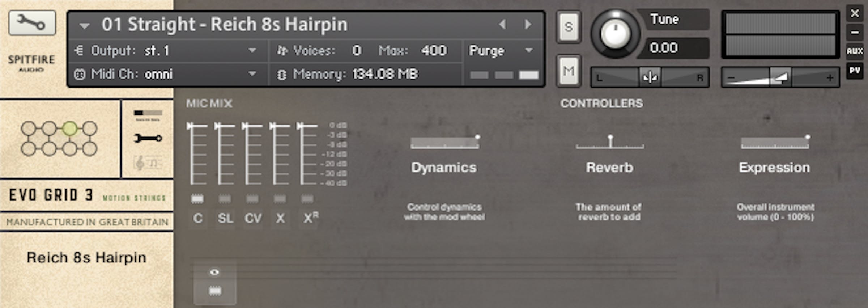This screenshot has width=868, height=308.
Task: Click the purge status indicator bars
Action: [x=504, y=75]
